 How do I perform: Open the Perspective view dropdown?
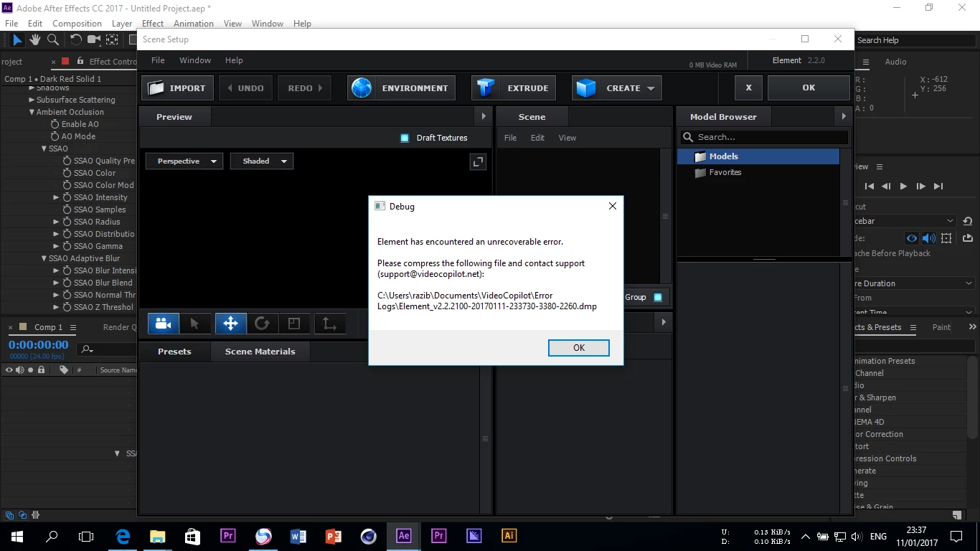point(184,161)
